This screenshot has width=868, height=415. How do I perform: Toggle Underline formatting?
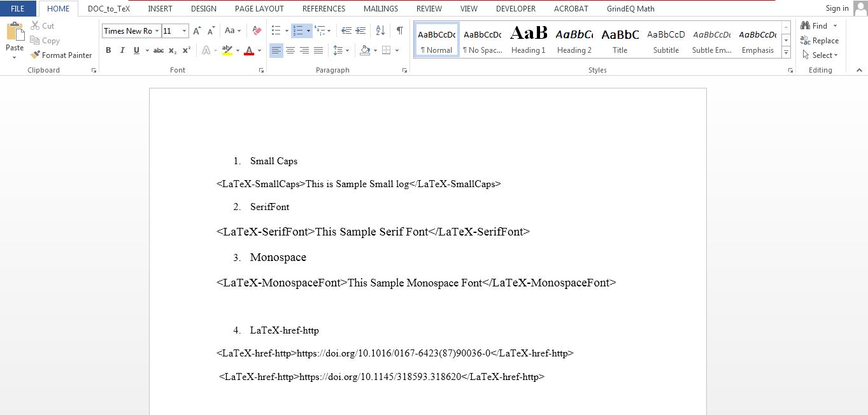pos(136,50)
